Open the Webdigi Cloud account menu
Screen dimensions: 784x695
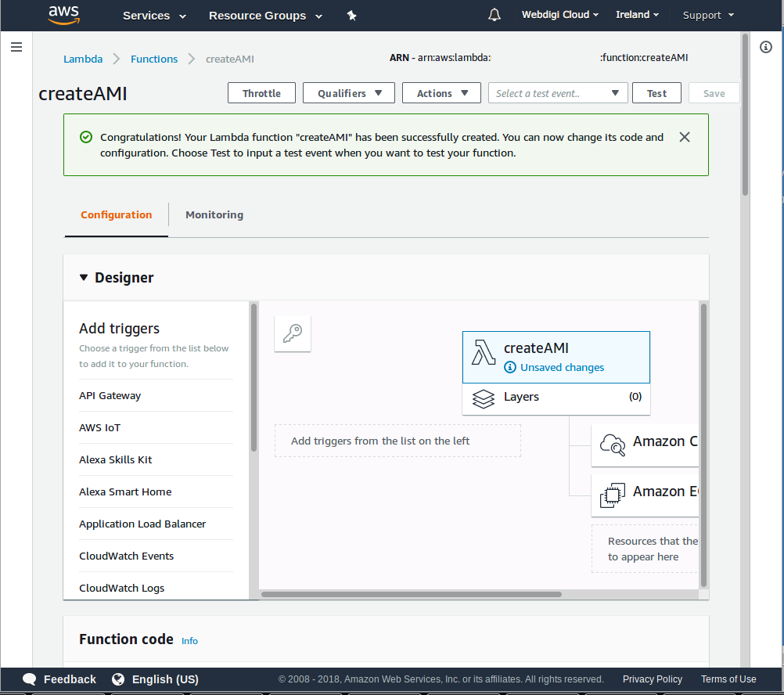(x=560, y=15)
